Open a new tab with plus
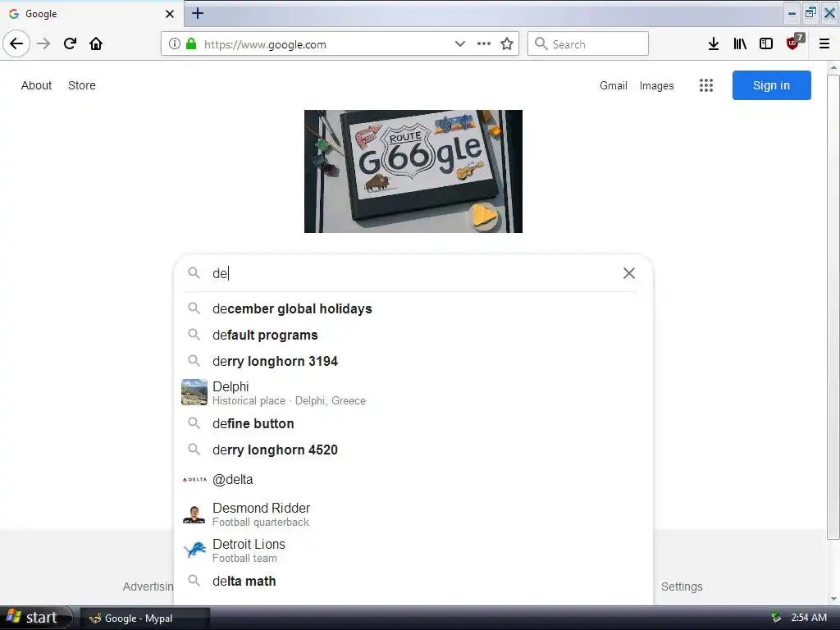 point(198,13)
